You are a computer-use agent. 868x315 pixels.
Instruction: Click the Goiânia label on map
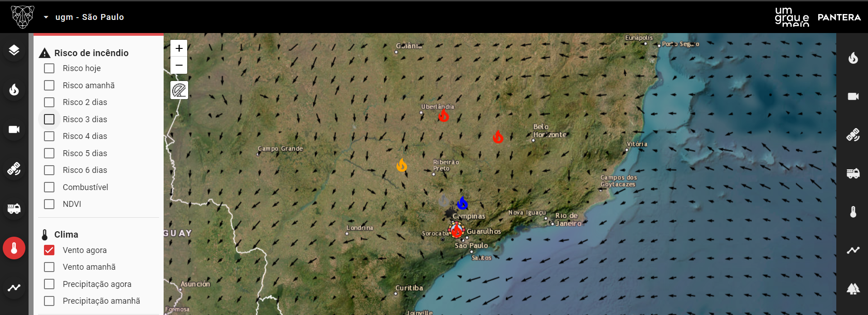pyautogui.click(x=409, y=46)
